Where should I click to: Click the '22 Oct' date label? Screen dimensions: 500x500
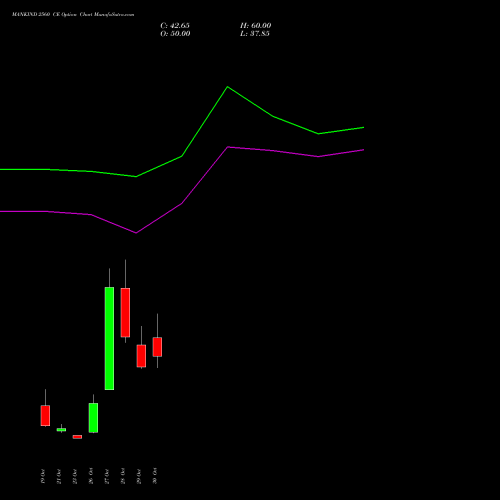click(75, 476)
